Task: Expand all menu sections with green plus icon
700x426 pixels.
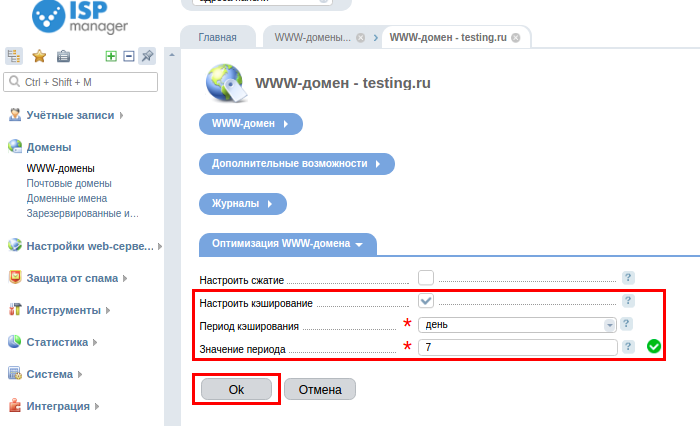Action: [111, 56]
